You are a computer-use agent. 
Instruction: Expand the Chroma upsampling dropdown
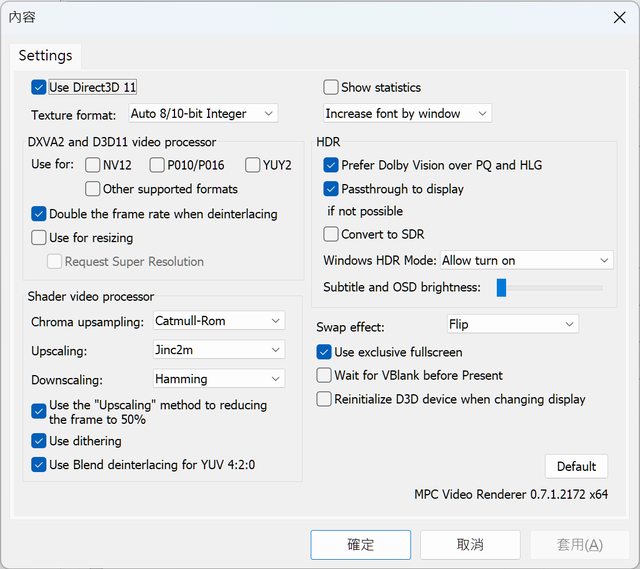tap(219, 321)
